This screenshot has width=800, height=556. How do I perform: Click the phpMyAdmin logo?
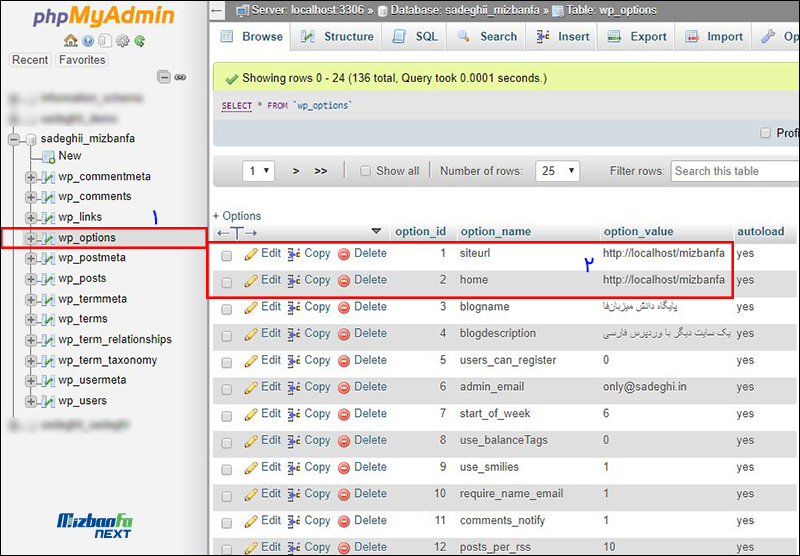[104, 17]
